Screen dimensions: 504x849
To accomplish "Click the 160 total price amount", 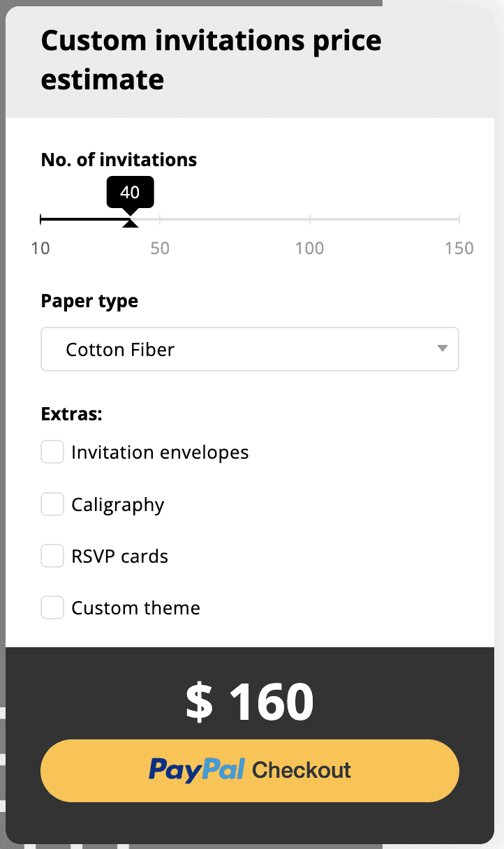I will (x=272, y=702).
